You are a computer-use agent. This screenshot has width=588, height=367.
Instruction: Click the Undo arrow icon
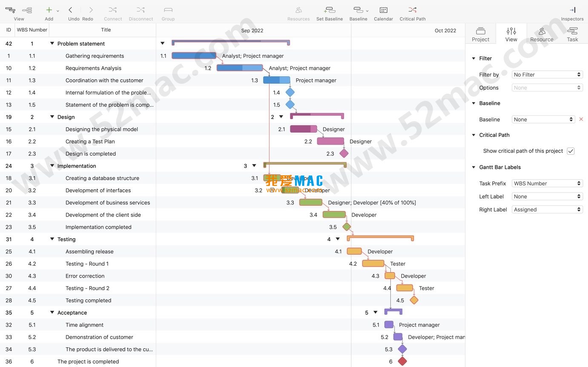click(x=71, y=10)
